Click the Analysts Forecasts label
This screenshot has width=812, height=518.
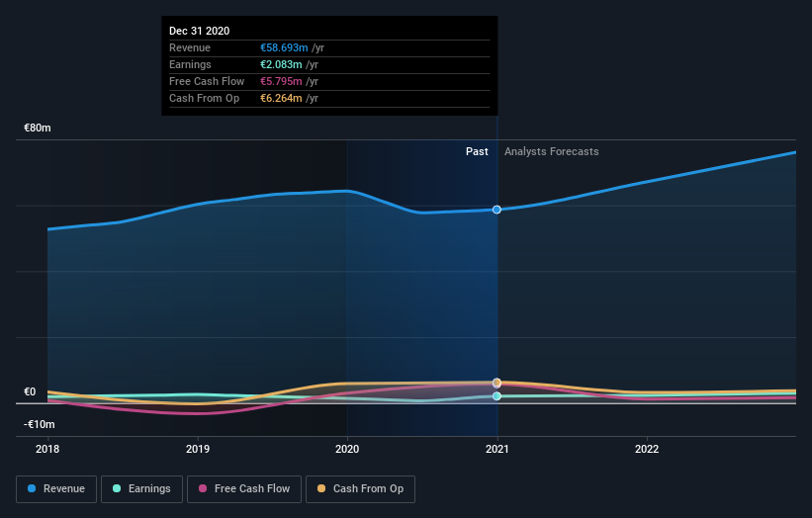pos(552,151)
